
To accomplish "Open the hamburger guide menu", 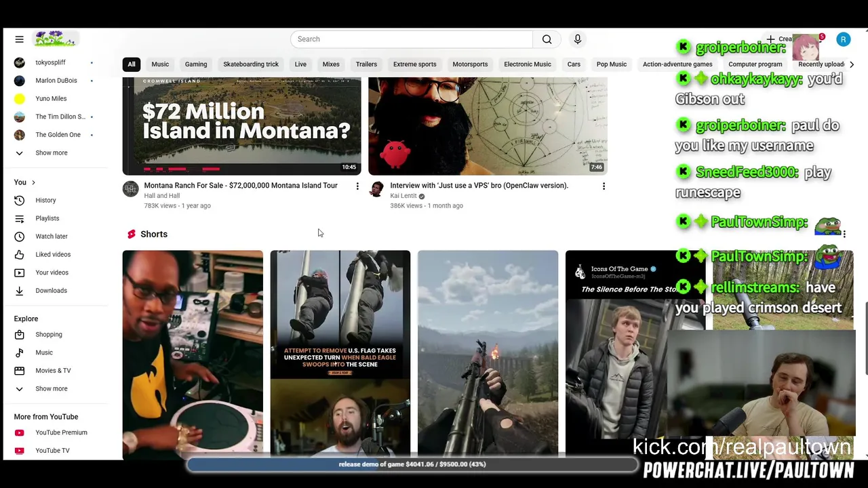I will pyautogui.click(x=19, y=39).
